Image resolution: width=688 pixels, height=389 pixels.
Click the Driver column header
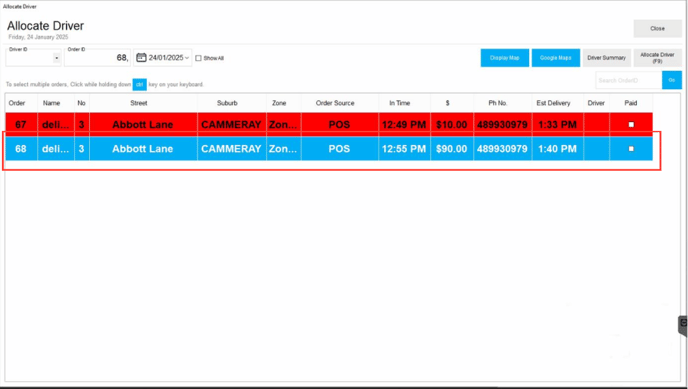point(596,103)
